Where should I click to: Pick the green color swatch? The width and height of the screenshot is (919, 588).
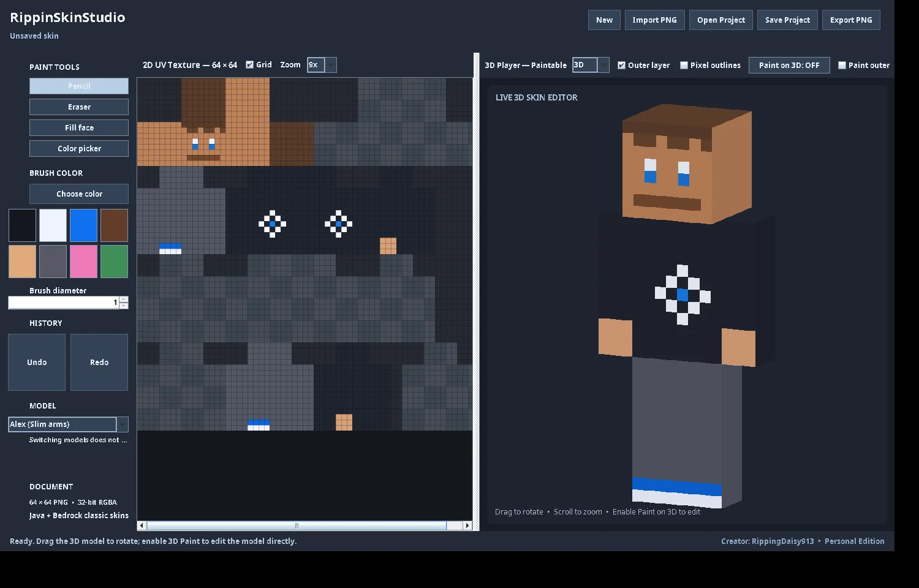tap(114, 262)
